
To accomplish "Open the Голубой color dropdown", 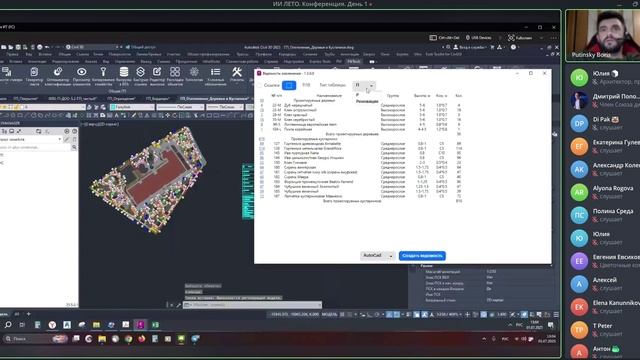I will coord(132,107).
